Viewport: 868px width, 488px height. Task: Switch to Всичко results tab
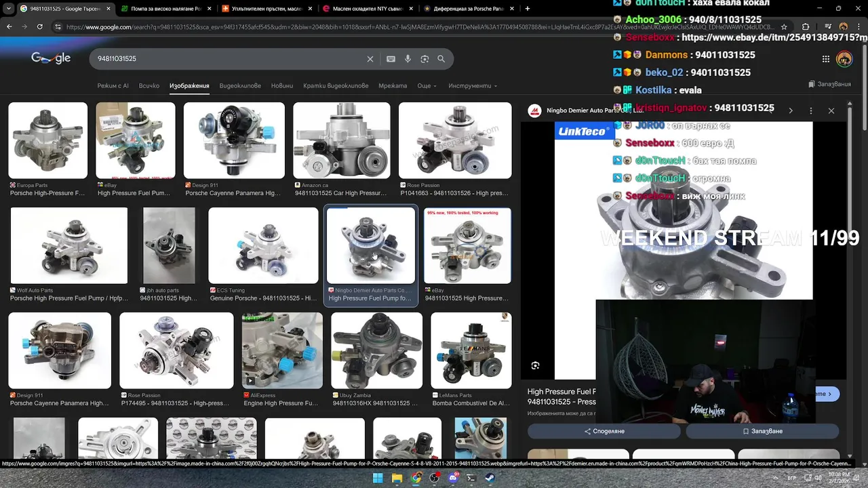click(149, 86)
